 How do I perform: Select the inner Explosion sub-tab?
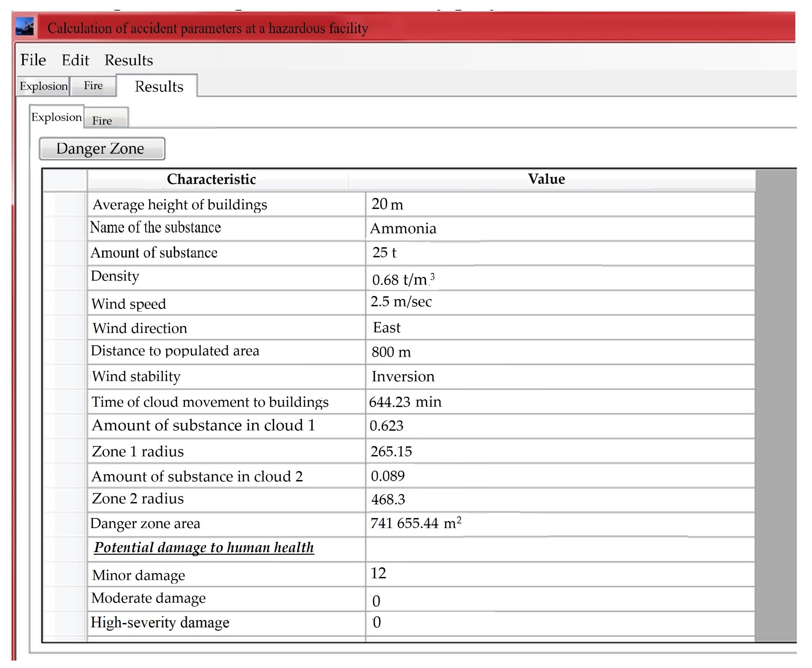[x=56, y=117]
